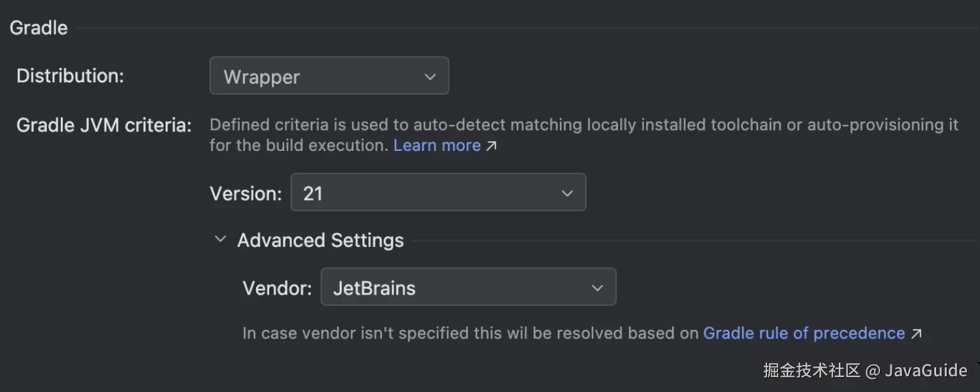The width and height of the screenshot is (980, 392).
Task: Click the vendor isn't specified hint text
Action: point(470,333)
